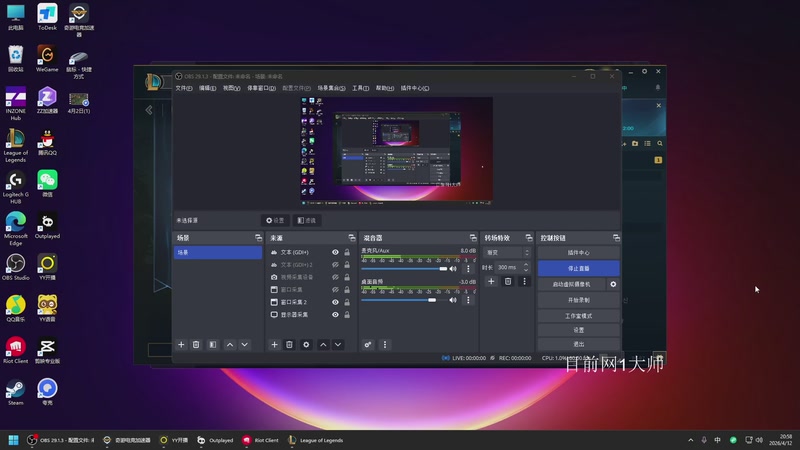The image size is (800, 450).
Task: Click the 停止直播 button
Action: pyautogui.click(x=578, y=268)
